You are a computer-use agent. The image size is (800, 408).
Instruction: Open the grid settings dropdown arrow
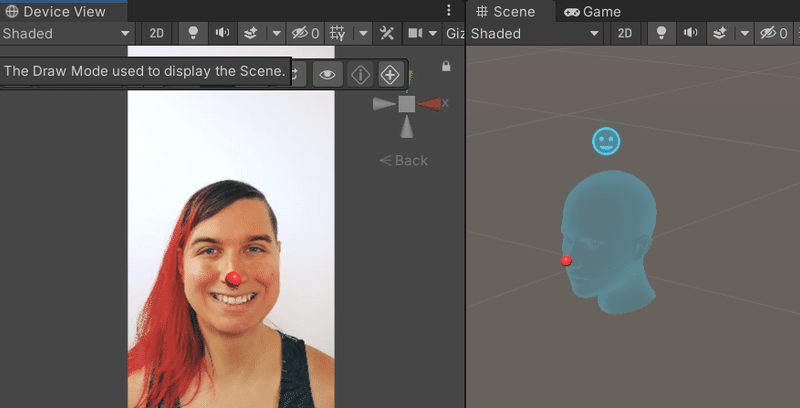pyautogui.click(x=363, y=34)
